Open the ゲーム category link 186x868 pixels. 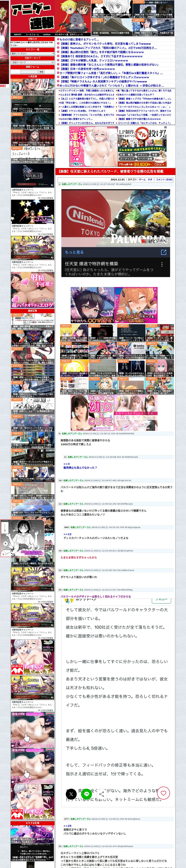pos(142,180)
